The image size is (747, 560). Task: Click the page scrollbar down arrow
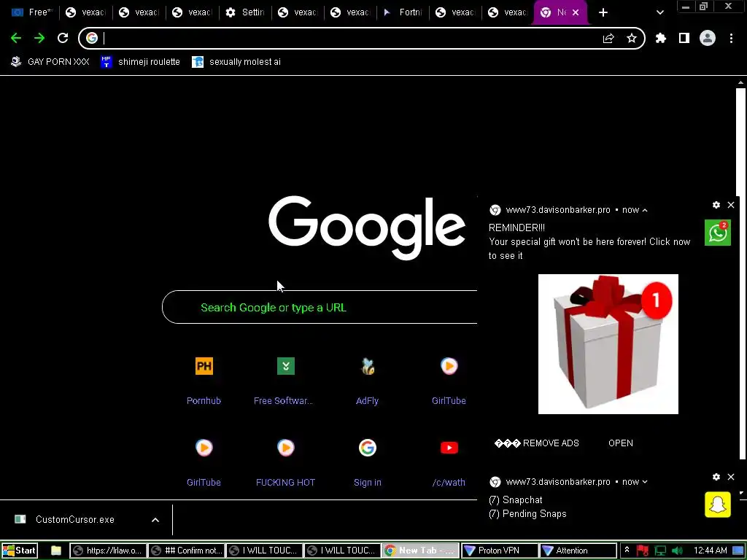(741, 494)
